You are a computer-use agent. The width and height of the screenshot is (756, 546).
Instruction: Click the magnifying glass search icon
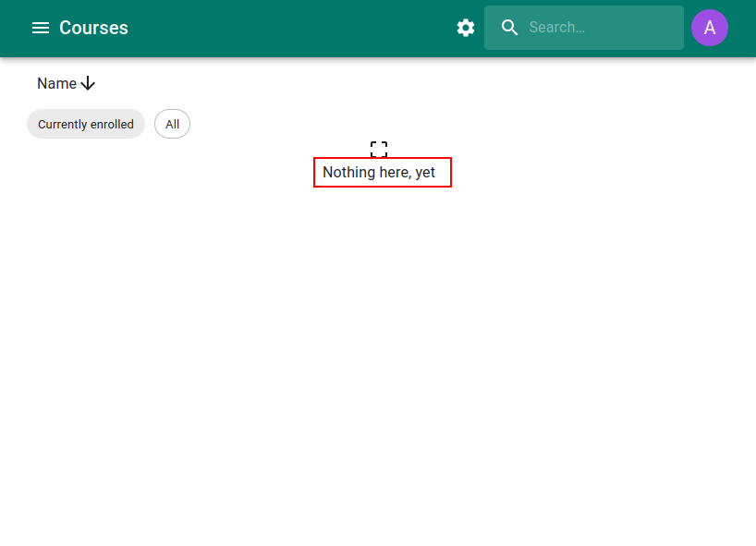pos(510,28)
